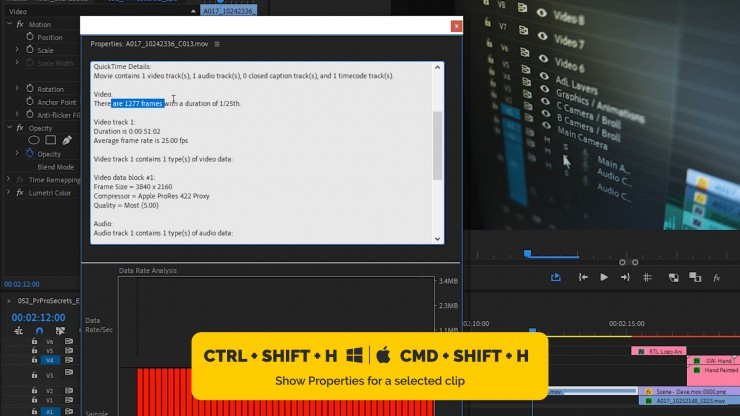Go to Out point in Program Monitor
The width and height of the screenshot is (740, 416).
[x=625, y=278]
